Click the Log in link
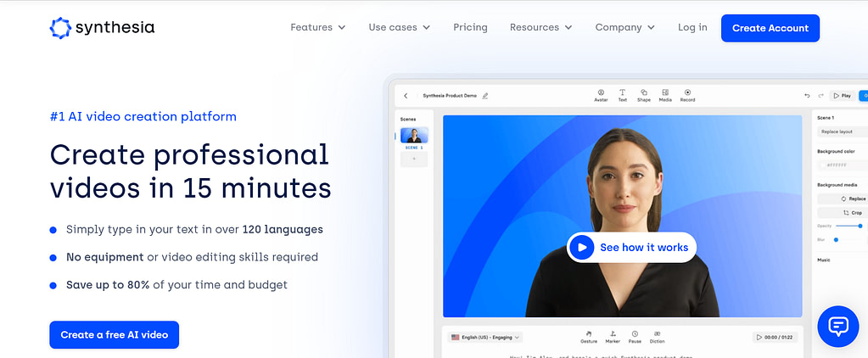The width and height of the screenshot is (868, 358). tap(692, 27)
